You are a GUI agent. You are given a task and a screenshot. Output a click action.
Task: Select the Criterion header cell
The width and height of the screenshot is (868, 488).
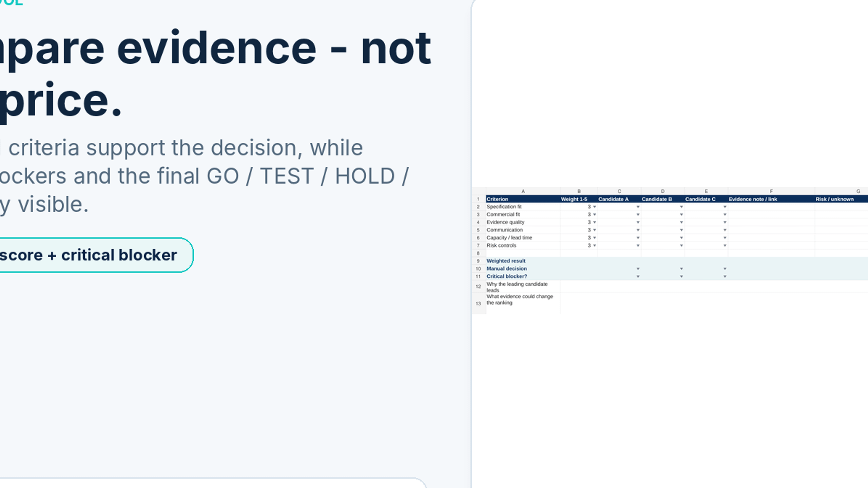tap(523, 199)
